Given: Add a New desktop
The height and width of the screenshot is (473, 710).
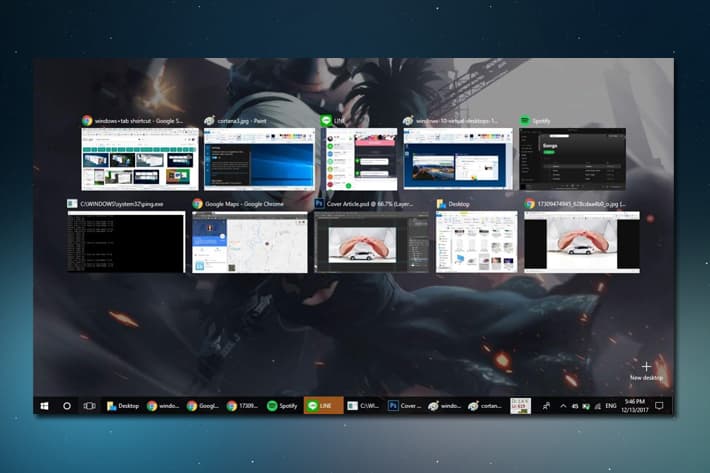Looking at the screenshot, I should click(646, 371).
